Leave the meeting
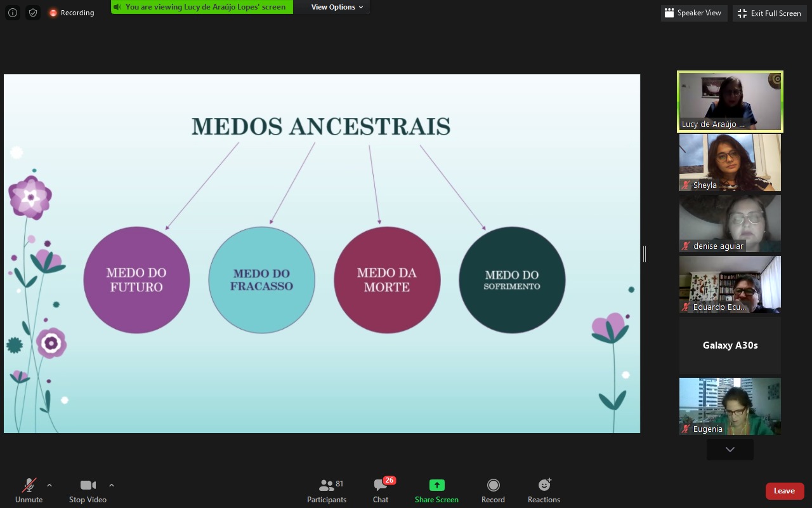 785,491
